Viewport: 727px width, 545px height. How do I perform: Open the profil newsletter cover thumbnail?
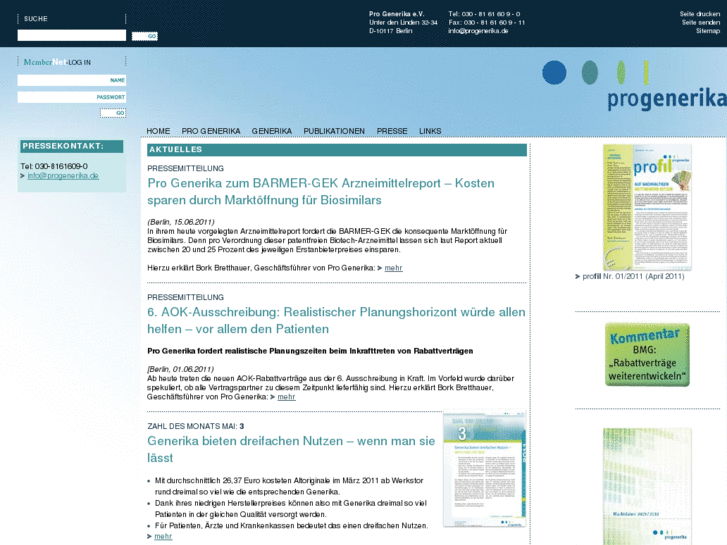pyautogui.click(x=647, y=207)
